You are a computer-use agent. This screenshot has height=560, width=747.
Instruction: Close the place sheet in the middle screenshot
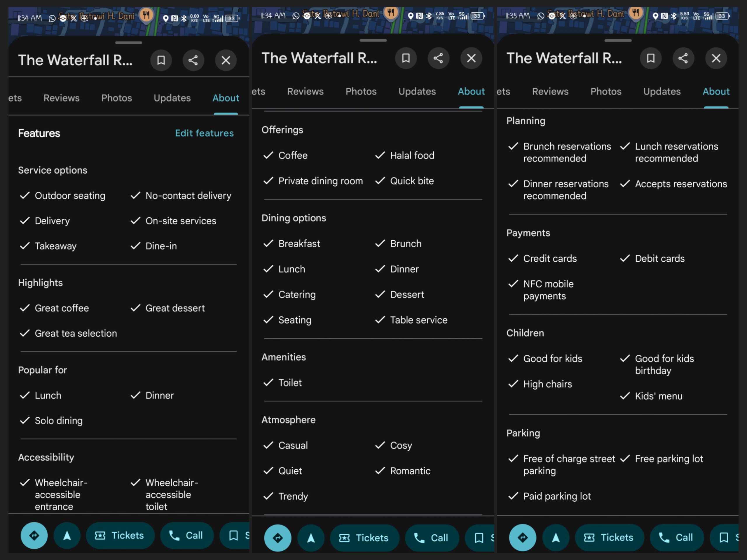[471, 58]
